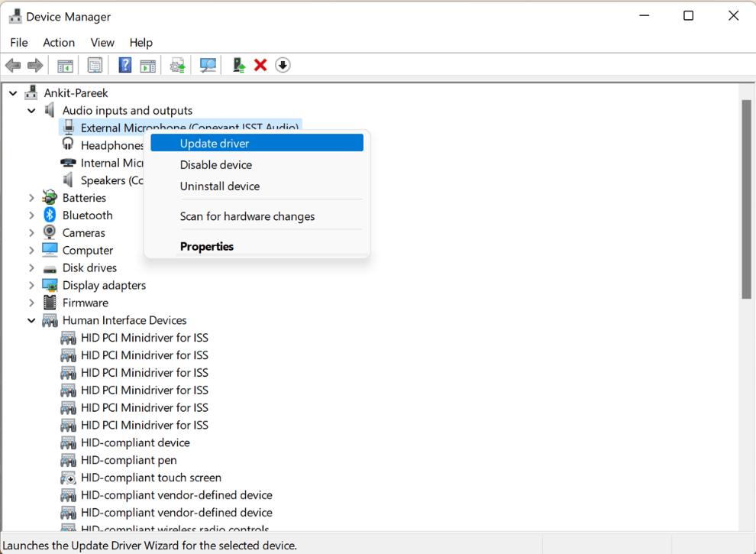Click the computer icon beside Ankit-Pareek
Image resolution: width=756 pixels, height=554 pixels.
31,92
